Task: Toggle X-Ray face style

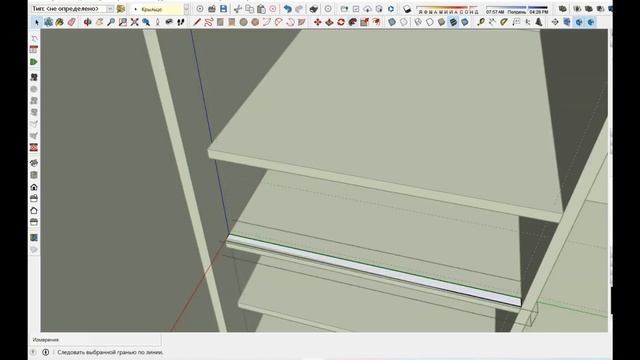Action: coord(392,22)
